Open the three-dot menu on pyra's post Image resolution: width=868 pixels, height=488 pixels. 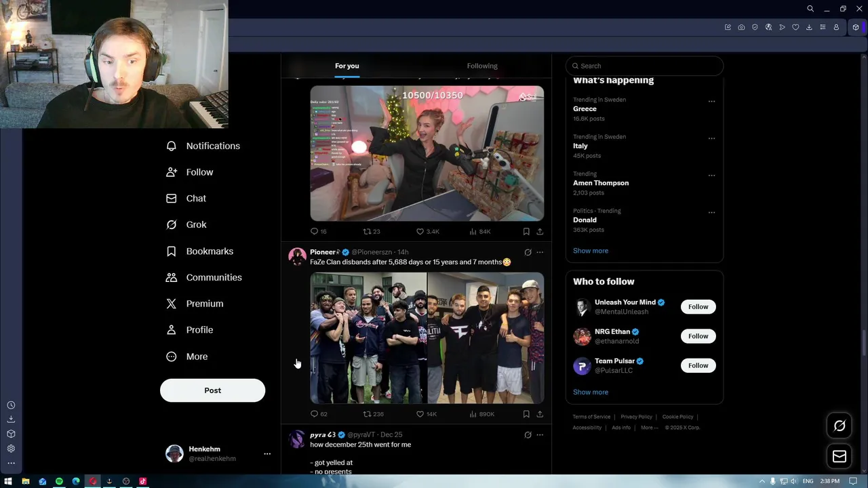[x=540, y=434]
